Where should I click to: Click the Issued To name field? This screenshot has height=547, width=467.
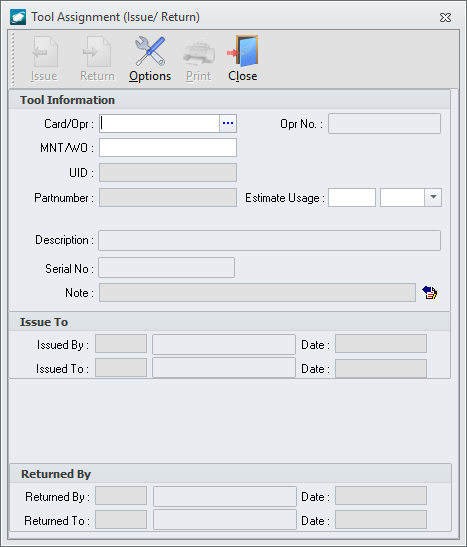click(x=224, y=368)
